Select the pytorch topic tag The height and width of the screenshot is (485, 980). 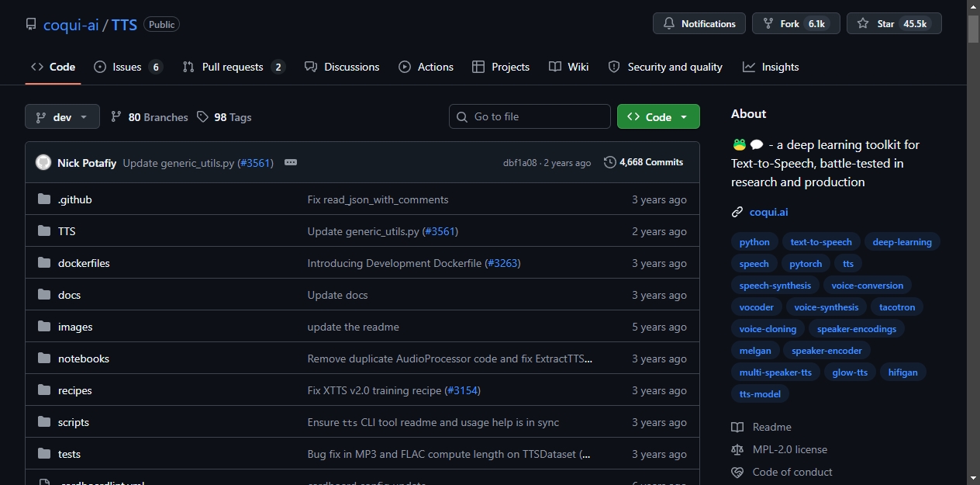(806, 264)
